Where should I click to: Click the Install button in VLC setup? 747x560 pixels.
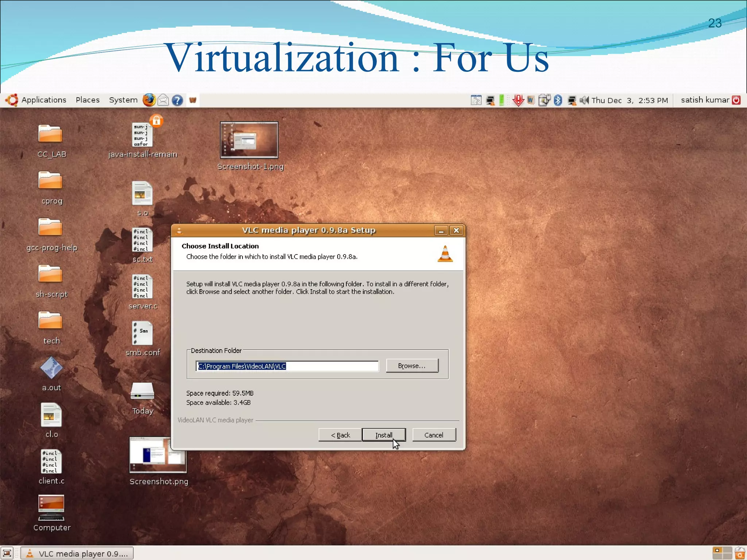point(384,435)
